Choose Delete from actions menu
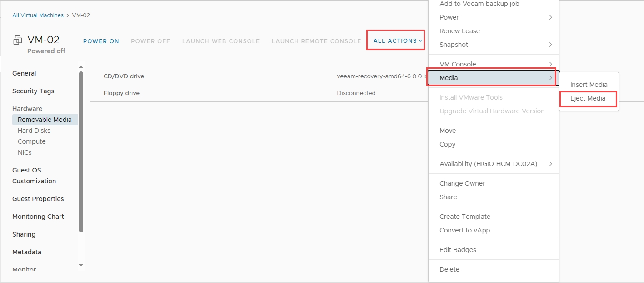The image size is (644, 283). click(449, 269)
